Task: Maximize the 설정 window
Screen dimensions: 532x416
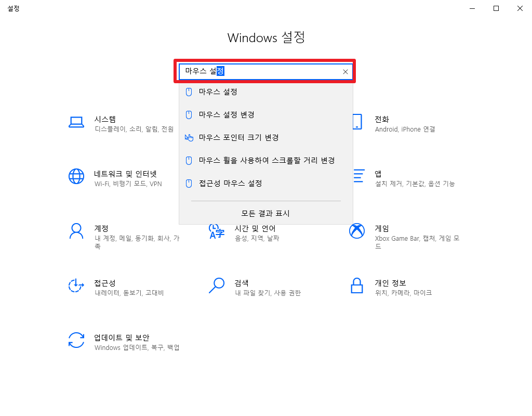Action: coord(496,8)
